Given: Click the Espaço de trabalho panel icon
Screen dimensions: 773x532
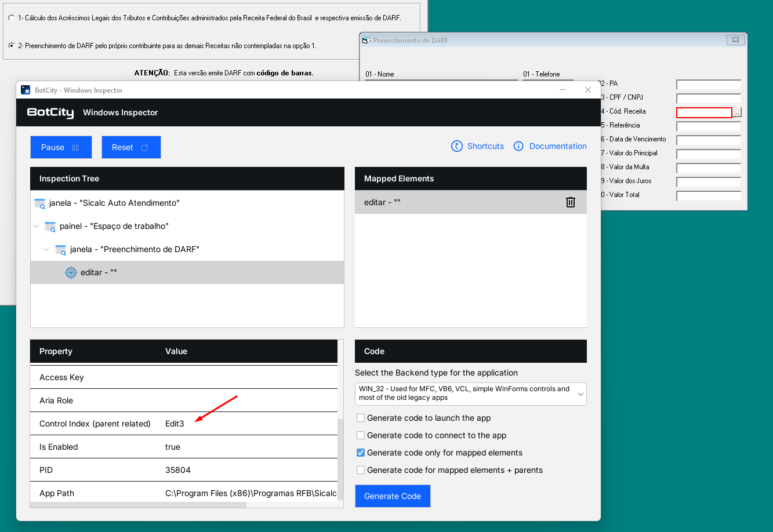Looking at the screenshot, I should click(50, 227).
